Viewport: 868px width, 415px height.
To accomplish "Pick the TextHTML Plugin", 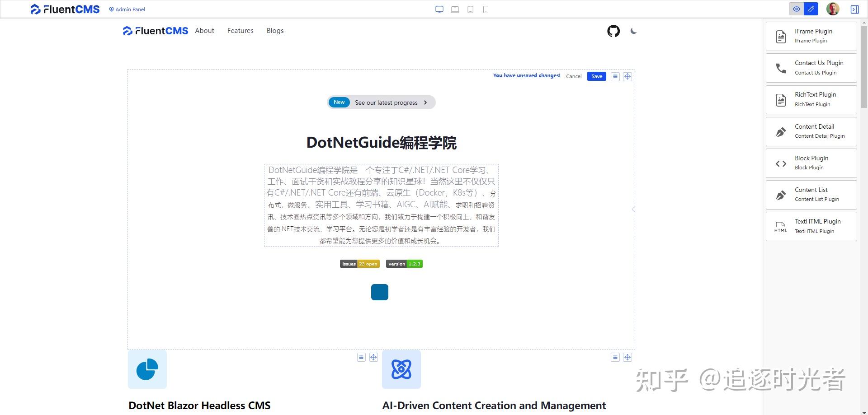I will [811, 226].
